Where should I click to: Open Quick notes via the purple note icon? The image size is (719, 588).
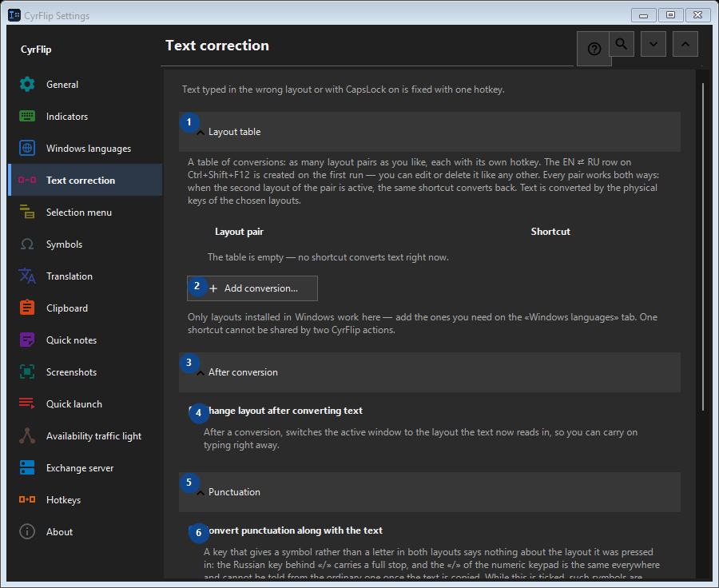(27, 340)
